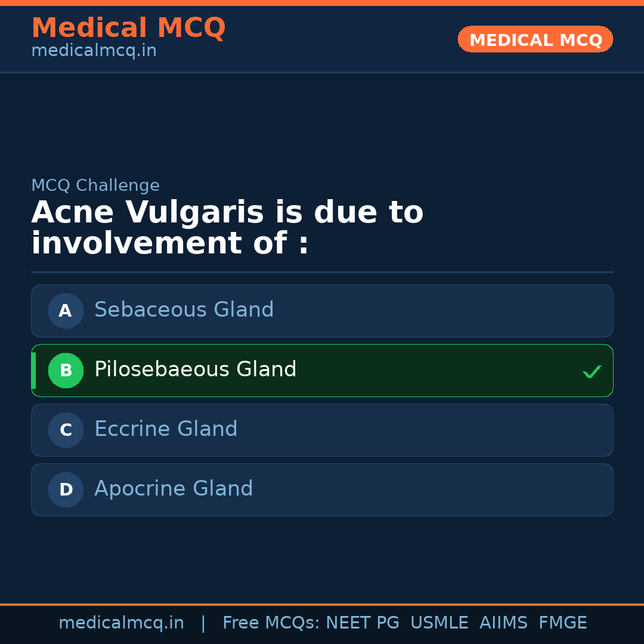Click the orange separator bar above the footer
Viewport: 644px width, 644px height.
322,603
